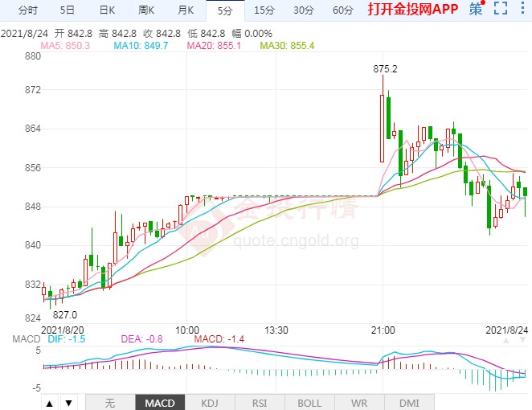Open the 策 strategy icon
This screenshot has width=532, height=410.
pos(477,10)
